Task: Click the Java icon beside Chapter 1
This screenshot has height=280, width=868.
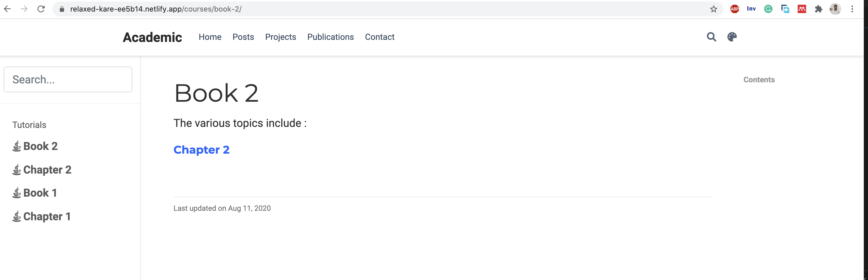Action: click(x=16, y=216)
